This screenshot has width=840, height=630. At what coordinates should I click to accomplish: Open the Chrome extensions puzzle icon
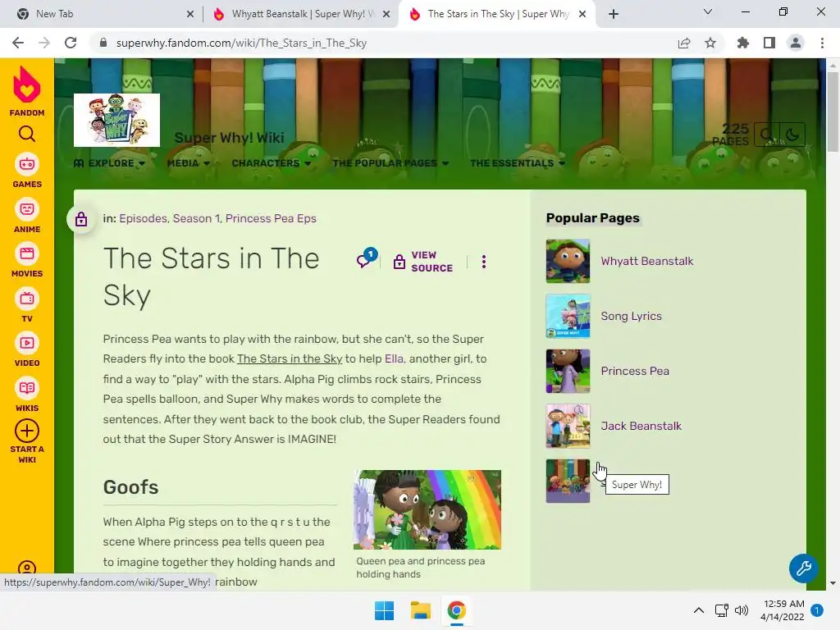(743, 43)
